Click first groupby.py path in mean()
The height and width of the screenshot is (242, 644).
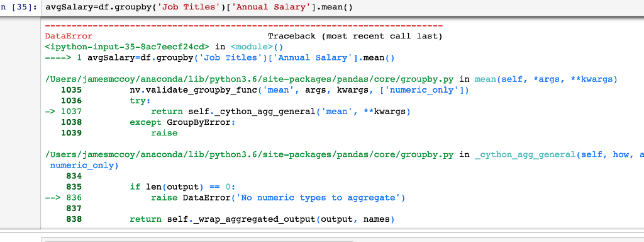point(249,79)
